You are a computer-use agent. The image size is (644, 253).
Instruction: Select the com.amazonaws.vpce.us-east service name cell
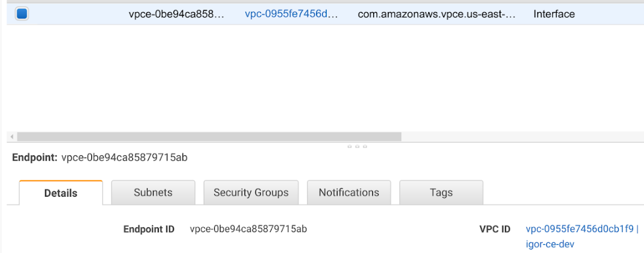pyautogui.click(x=437, y=14)
